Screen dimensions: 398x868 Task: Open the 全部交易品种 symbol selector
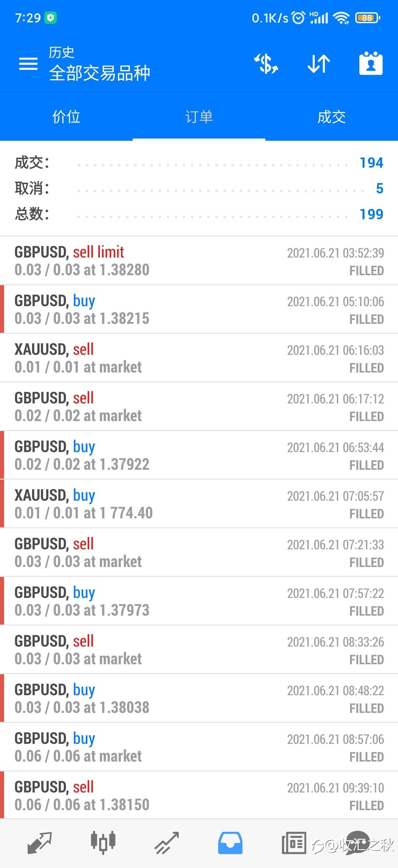99,73
